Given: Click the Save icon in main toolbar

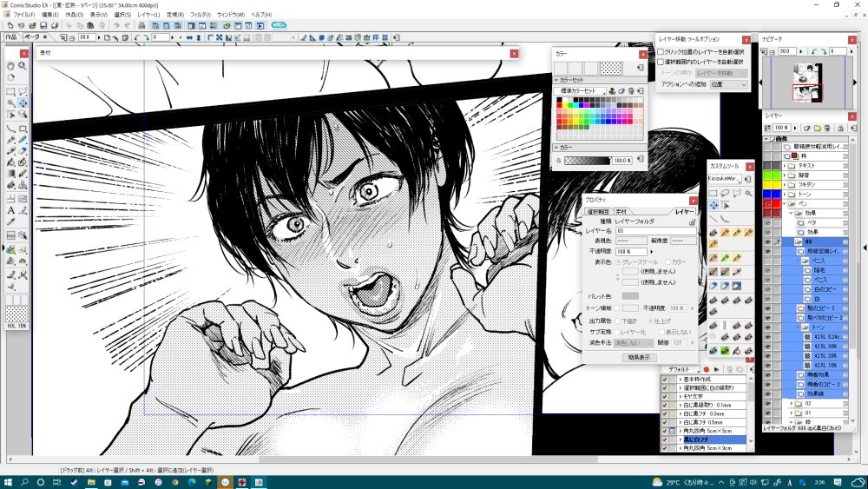Looking at the screenshot, I should click(x=43, y=25).
